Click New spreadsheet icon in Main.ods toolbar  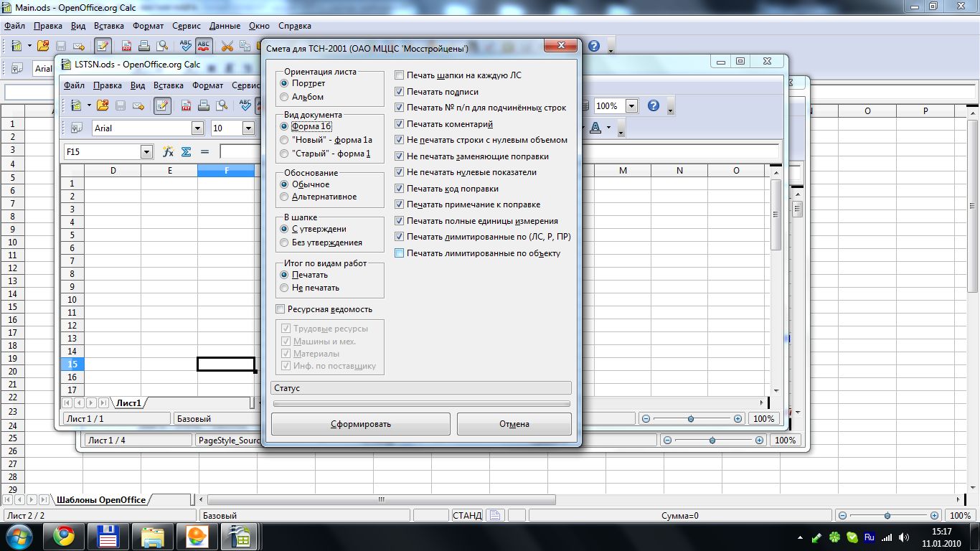point(17,46)
